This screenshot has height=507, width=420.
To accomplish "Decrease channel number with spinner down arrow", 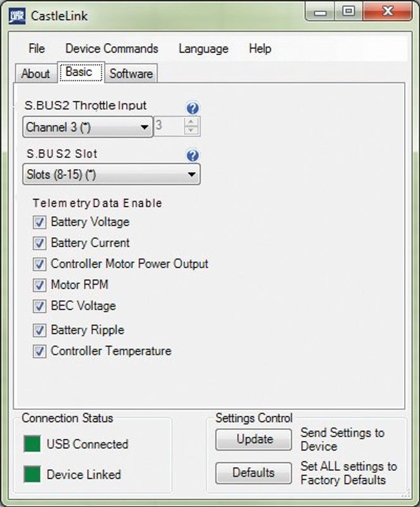I will [x=191, y=130].
